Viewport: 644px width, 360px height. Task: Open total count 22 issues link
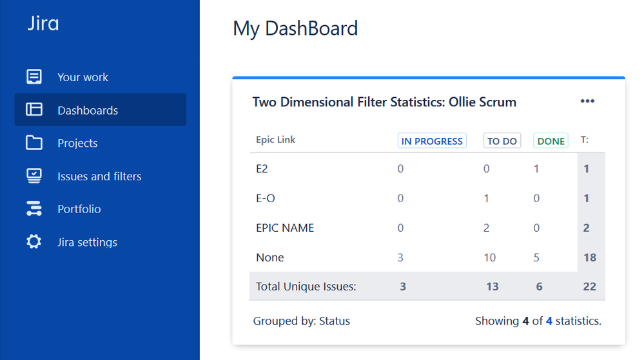pos(589,287)
